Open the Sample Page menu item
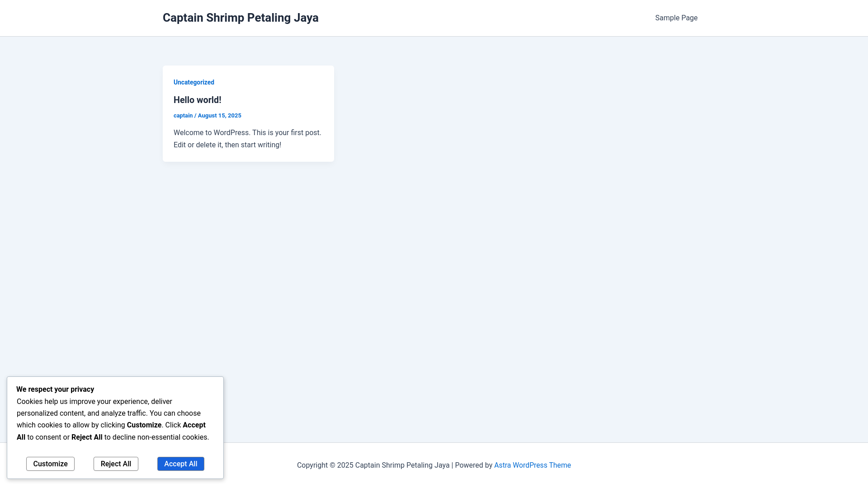868x488 pixels. [x=676, y=18]
